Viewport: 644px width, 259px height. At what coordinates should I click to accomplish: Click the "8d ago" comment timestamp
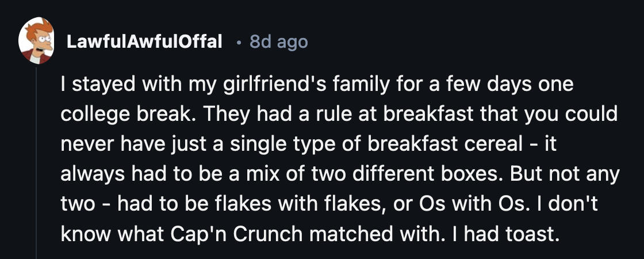[x=279, y=42]
